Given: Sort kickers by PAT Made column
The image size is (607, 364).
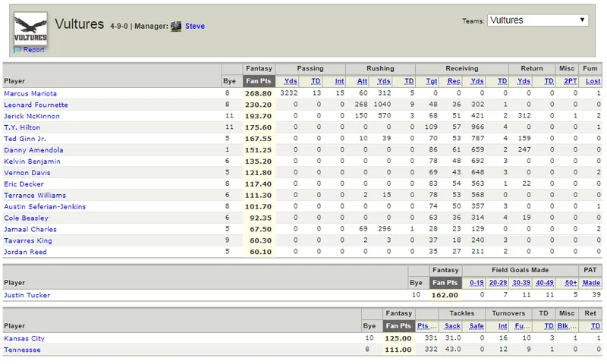Looking at the screenshot, I should click(x=591, y=283).
